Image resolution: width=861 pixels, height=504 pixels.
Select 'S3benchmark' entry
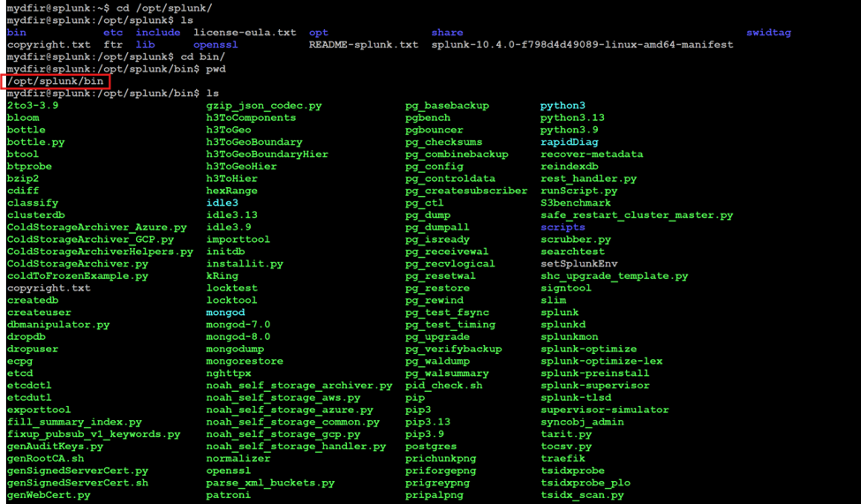pos(576,203)
